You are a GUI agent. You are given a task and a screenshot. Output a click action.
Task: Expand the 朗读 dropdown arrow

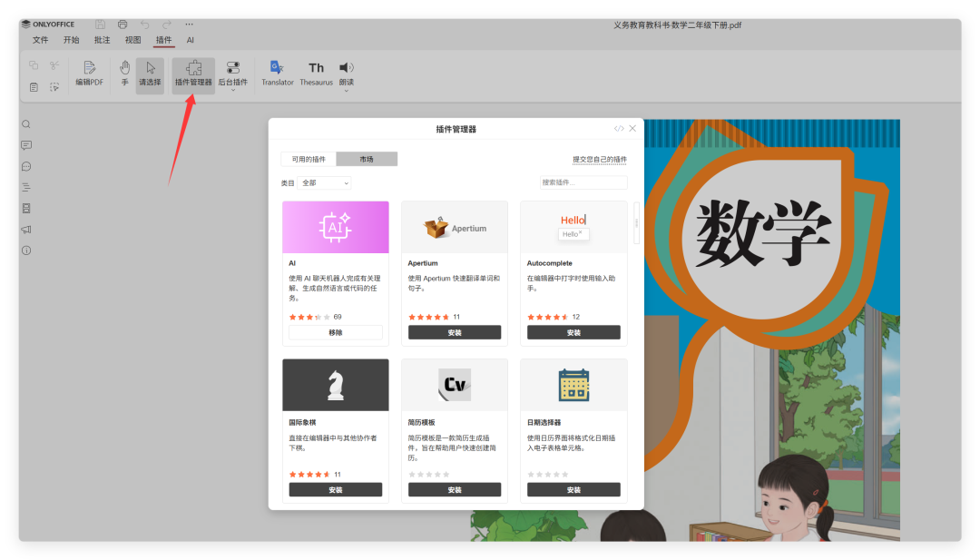347,92
